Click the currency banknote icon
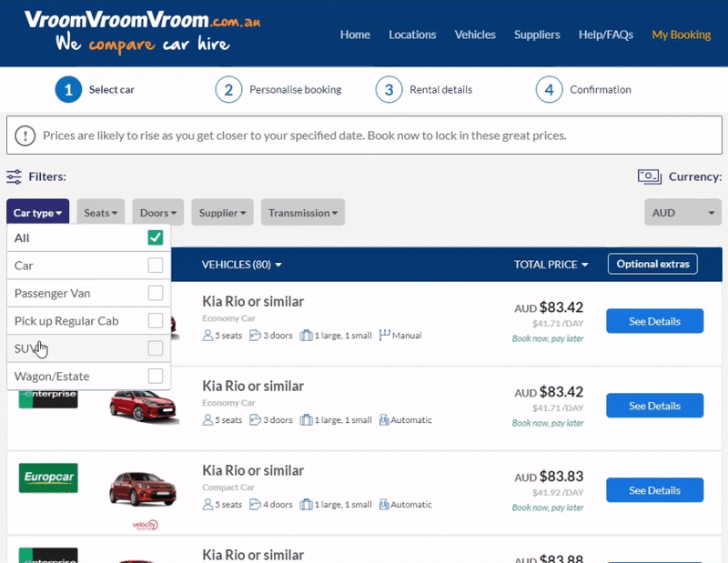The width and height of the screenshot is (728, 563). 649,176
